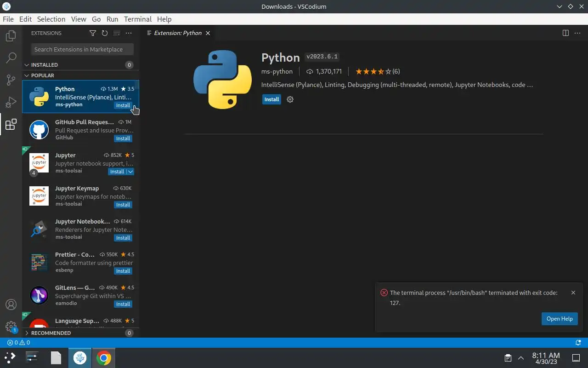Open the application launcher in taskbar
588x368 pixels.
tap(10, 357)
